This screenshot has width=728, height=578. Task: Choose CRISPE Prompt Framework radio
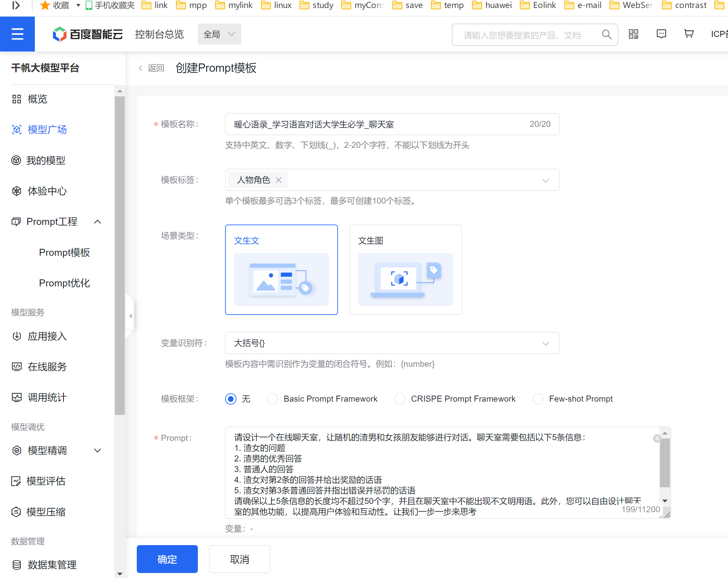(400, 399)
